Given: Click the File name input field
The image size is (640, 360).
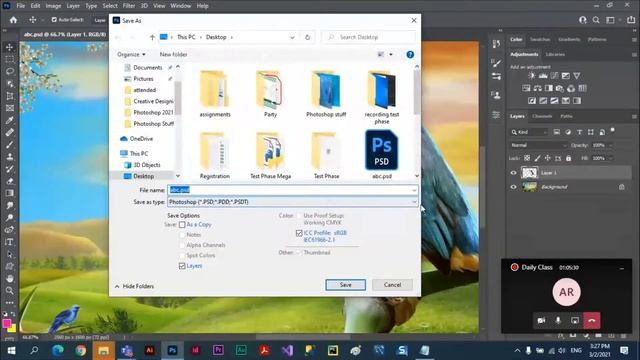Looking at the screenshot, I should (293, 190).
